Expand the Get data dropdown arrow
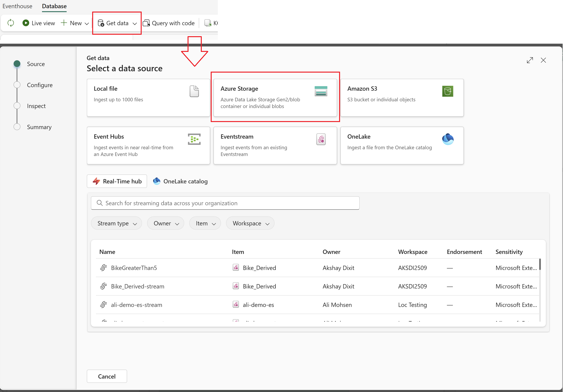This screenshot has width=564, height=392. click(x=135, y=24)
